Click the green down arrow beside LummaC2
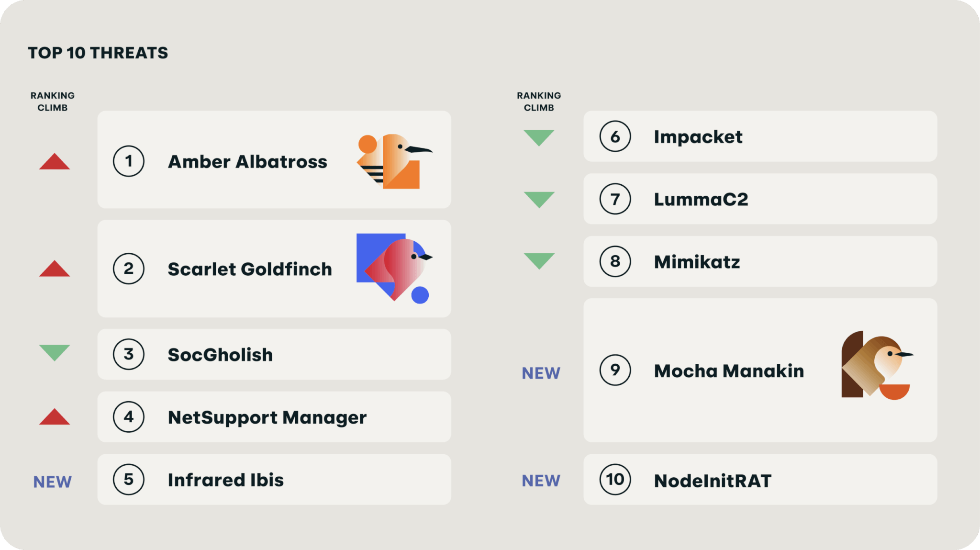 539,200
